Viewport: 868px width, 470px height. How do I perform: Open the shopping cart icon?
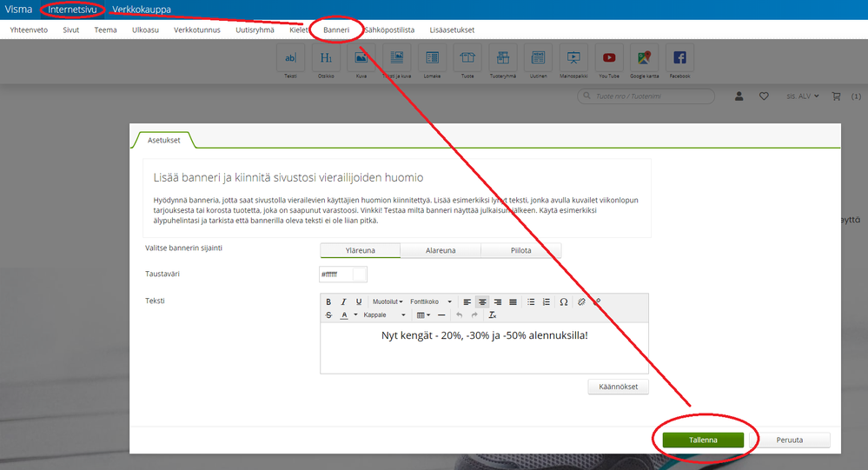(x=837, y=96)
